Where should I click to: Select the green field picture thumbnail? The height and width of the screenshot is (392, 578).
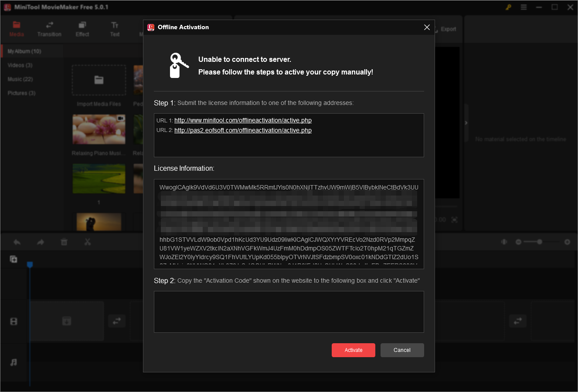point(99,179)
